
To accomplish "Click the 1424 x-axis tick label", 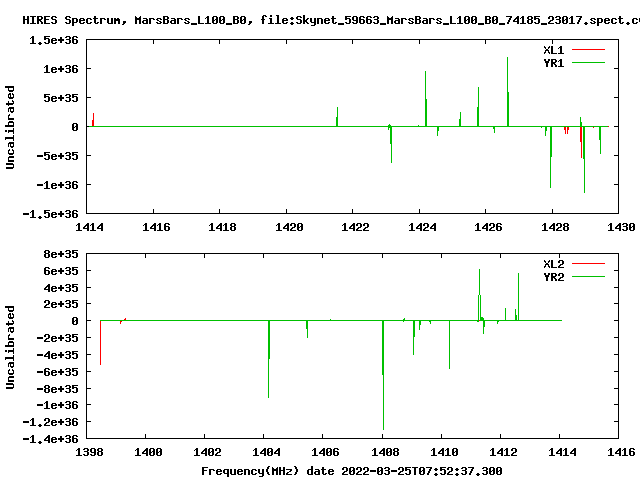I will pyautogui.click(x=422, y=227).
